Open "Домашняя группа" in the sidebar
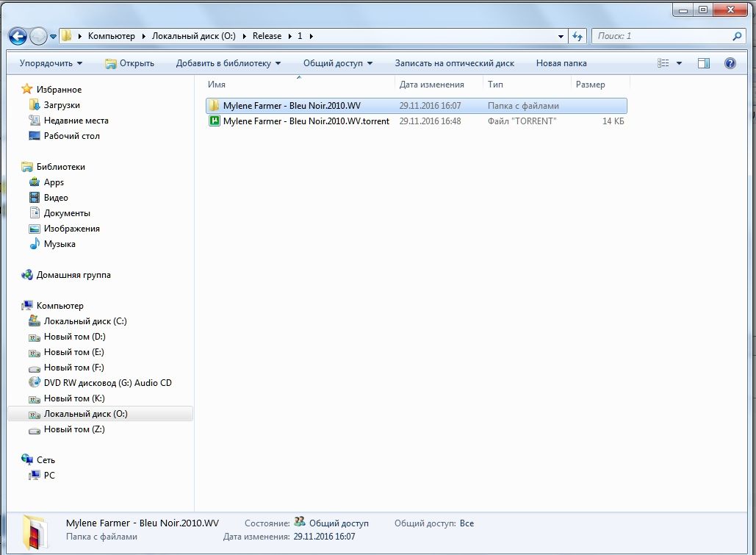 click(x=73, y=275)
